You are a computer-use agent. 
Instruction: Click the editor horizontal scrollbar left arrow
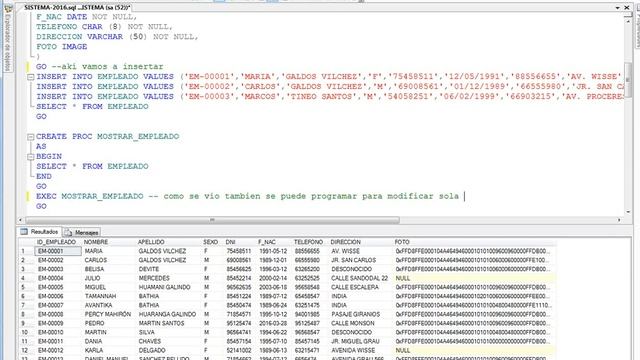pos(20,220)
